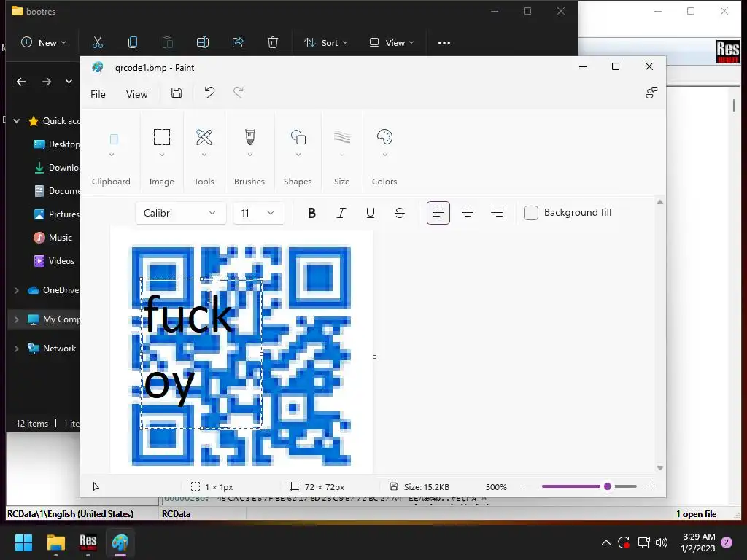The image size is (747, 560).
Task: Zoom in with the plus button
Action: click(651, 486)
